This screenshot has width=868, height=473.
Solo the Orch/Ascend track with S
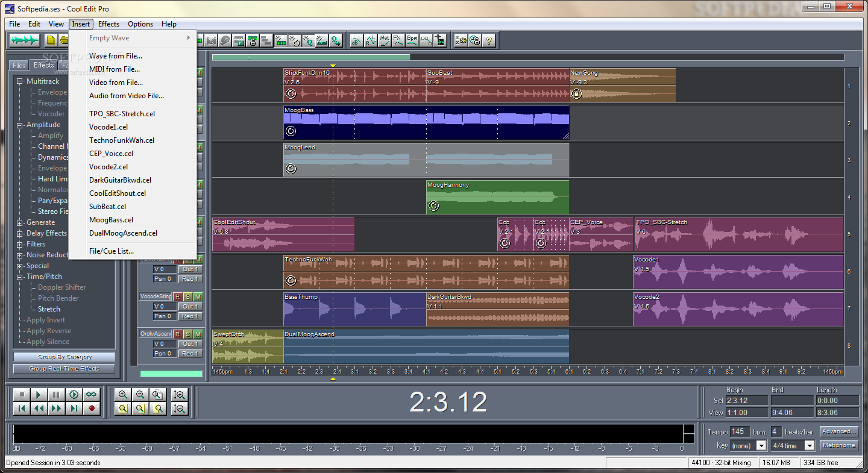click(187, 334)
